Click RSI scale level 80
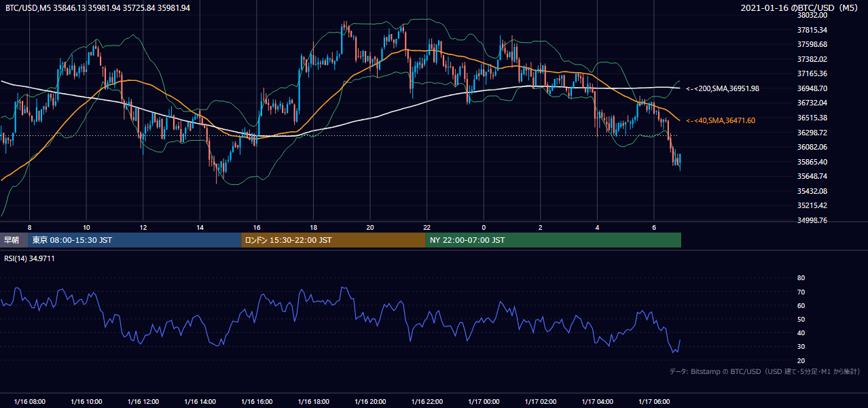Image resolution: width=868 pixels, height=408 pixels. coord(801,278)
